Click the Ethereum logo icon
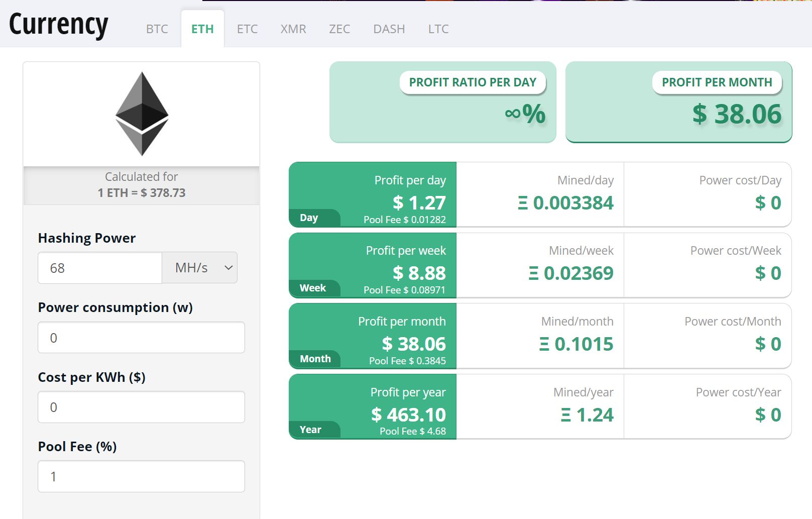Screen dimensions: 812x519 coord(142,113)
